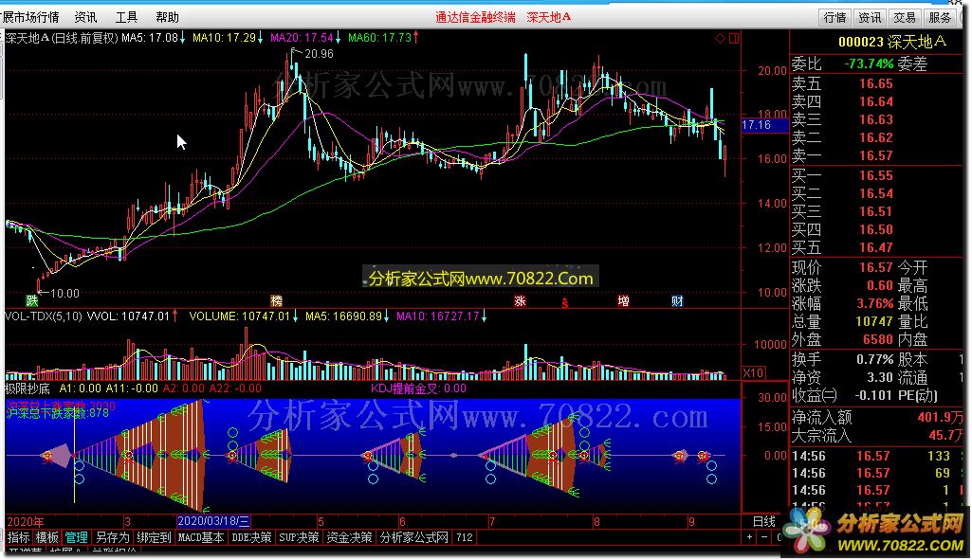Click the 极限抄底 indicator name

(28, 388)
